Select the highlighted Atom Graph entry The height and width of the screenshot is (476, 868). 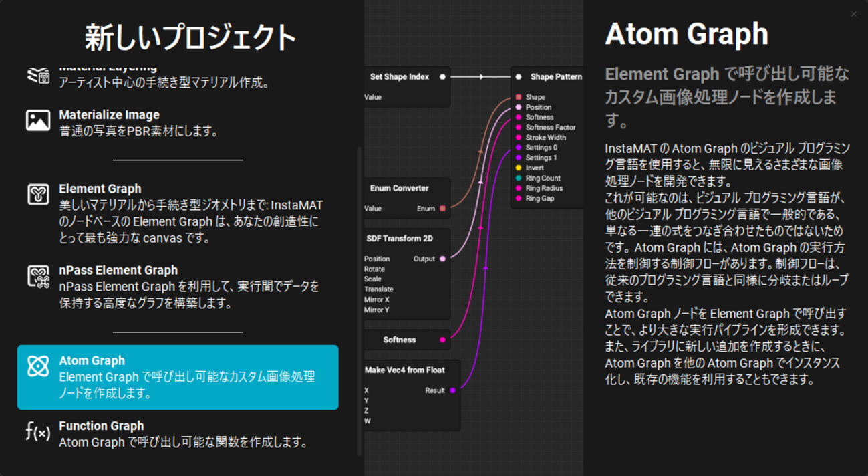tap(178, 377)
